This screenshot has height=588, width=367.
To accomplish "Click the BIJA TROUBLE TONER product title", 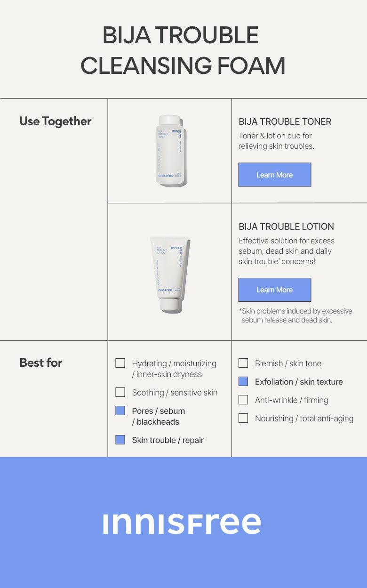I will (285, 121).
